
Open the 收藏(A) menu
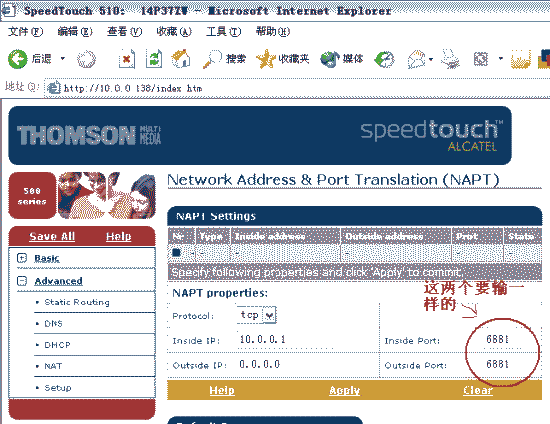(174, 32)
